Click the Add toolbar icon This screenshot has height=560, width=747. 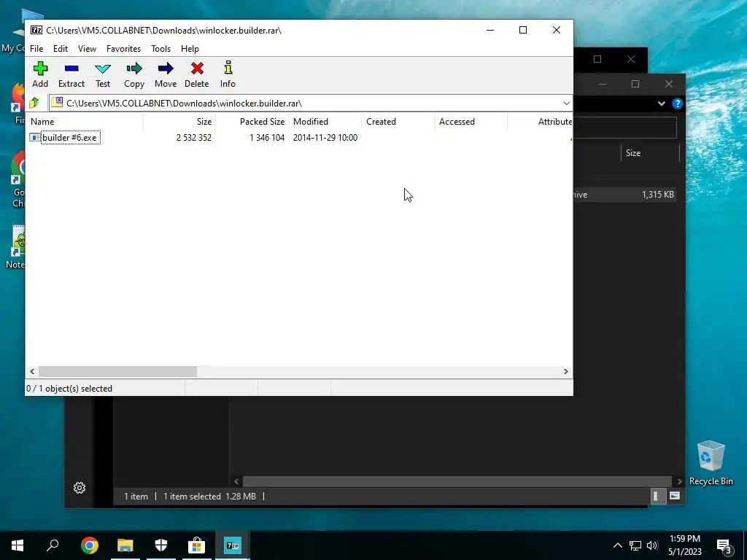coord(40,69)
